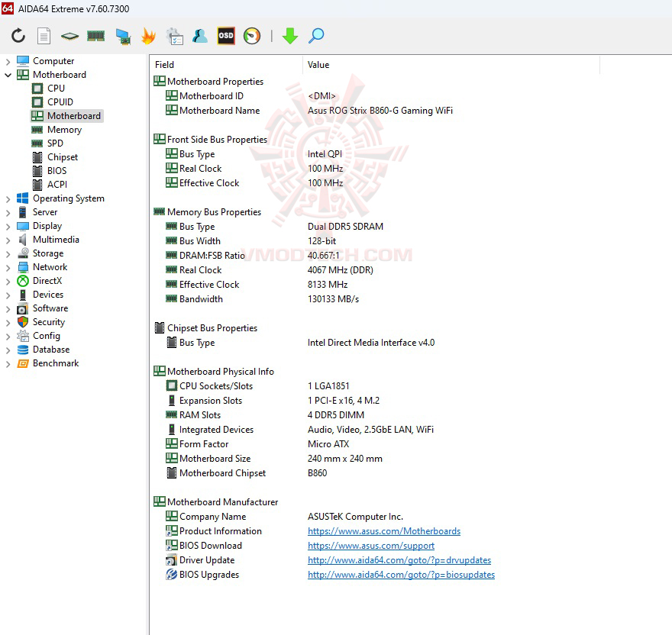
Task: Launch the flame stability test icon
Action: tap(148, 36)
